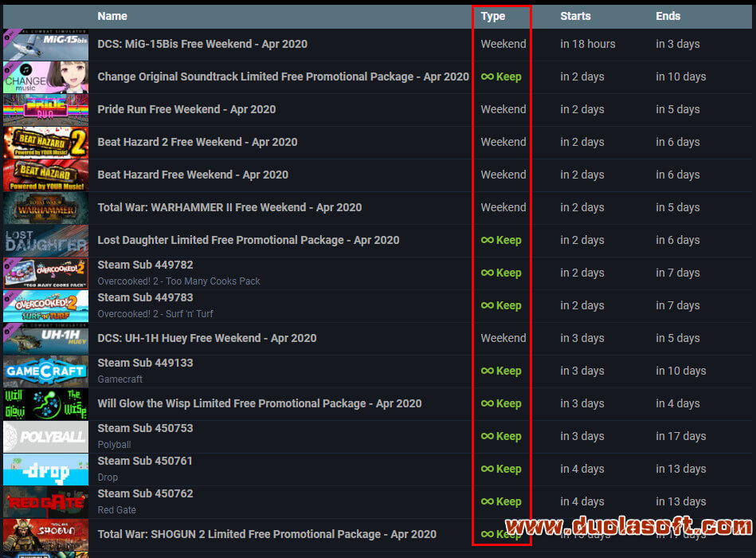Click Keep infinity icon in Steam Sub 449782 row
The image size is (756, 558).
click(487, 273)
